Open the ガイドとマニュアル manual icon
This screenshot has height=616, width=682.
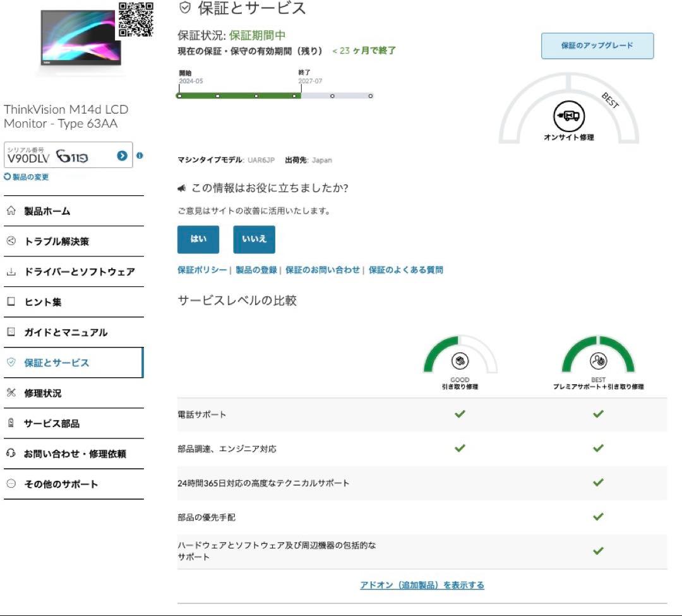(10, 332)
